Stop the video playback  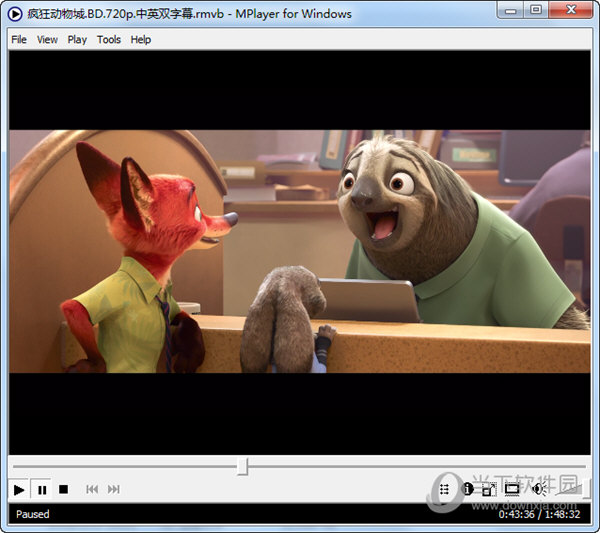[x=63, y=489]
